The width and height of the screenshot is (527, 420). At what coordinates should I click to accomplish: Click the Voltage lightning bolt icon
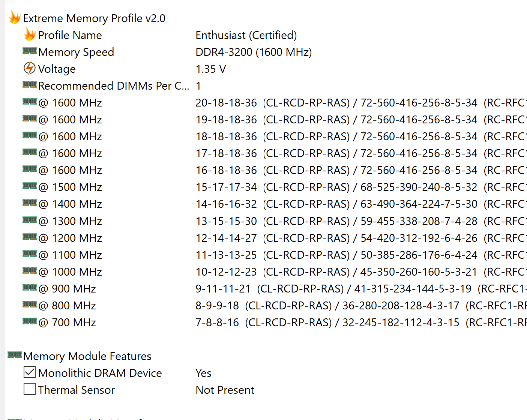tap(30, 68)
